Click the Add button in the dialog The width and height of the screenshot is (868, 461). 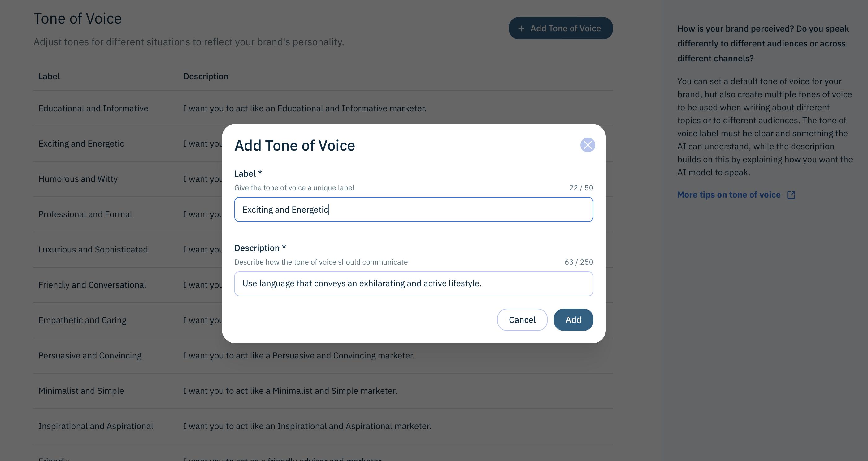(x=573, y=320)
